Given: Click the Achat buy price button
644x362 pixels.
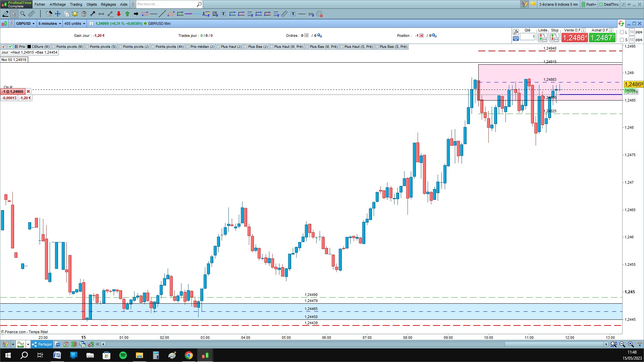Looking at the screenshot, I should coord(602,38).
